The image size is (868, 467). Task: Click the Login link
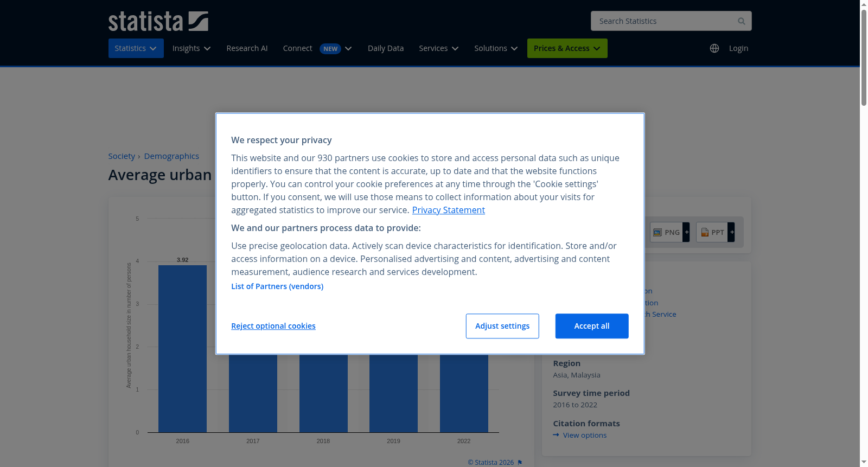[738, 48]
